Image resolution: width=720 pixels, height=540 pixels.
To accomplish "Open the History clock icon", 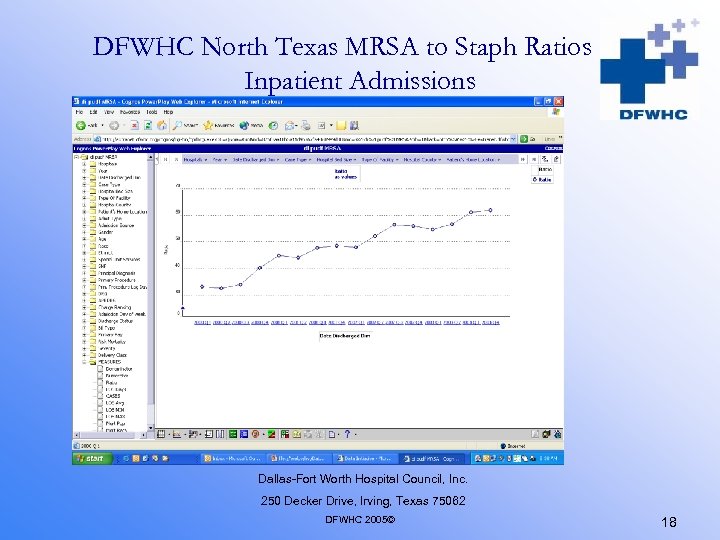I will click(x=273, y=125).
